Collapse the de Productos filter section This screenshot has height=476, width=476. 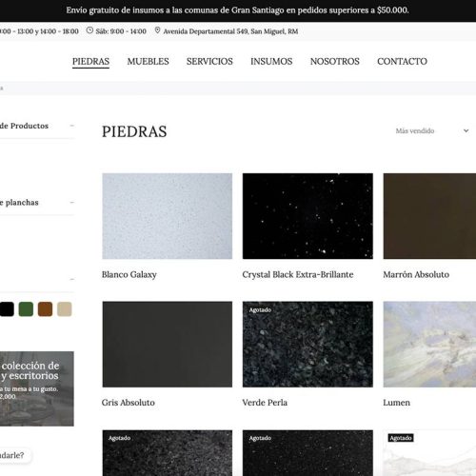(x=72, y=126)
